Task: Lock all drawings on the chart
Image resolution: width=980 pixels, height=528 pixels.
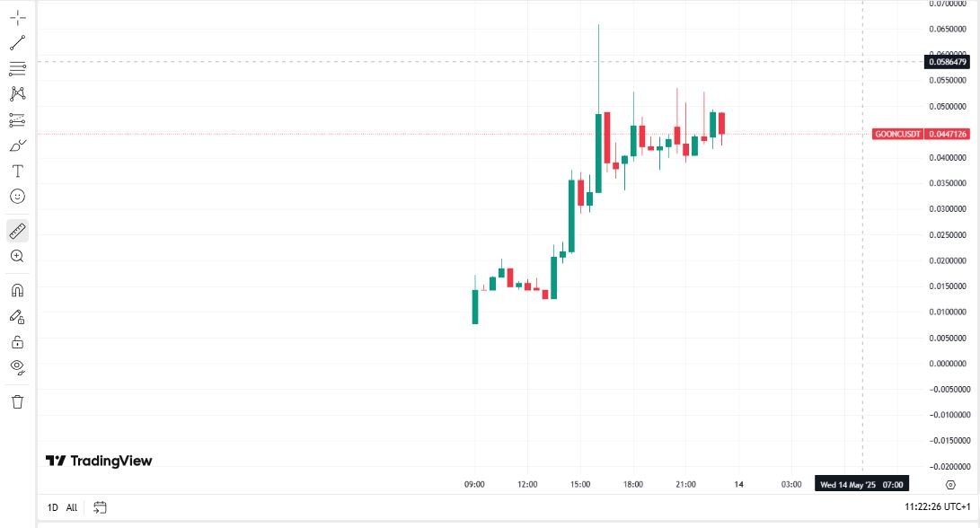Action: click(17, 341)
